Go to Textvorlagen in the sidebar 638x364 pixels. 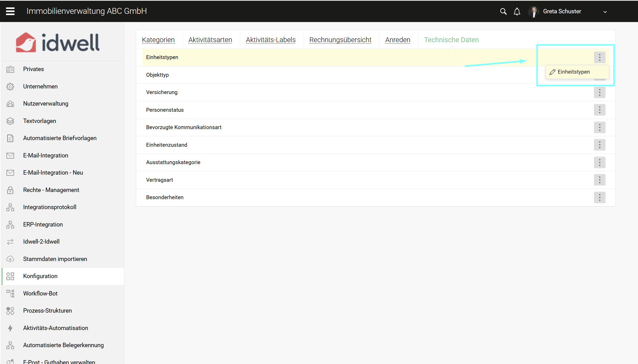pos(39,121)
